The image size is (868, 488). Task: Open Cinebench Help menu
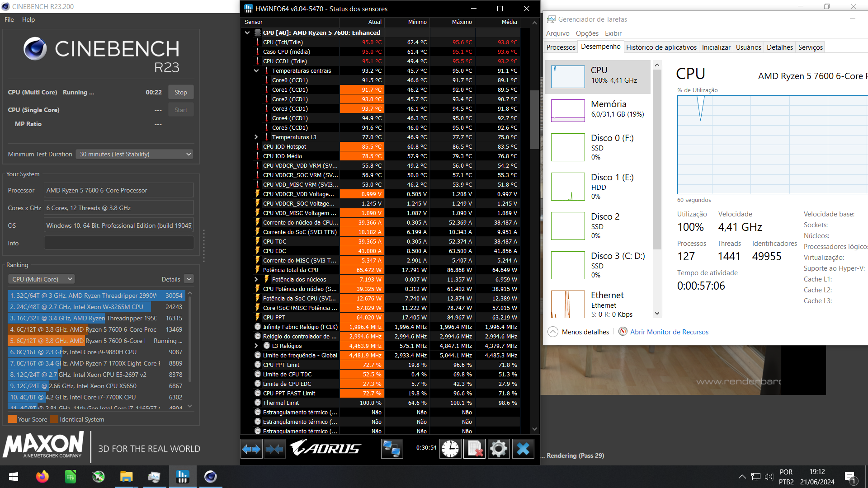coord(28,19)
